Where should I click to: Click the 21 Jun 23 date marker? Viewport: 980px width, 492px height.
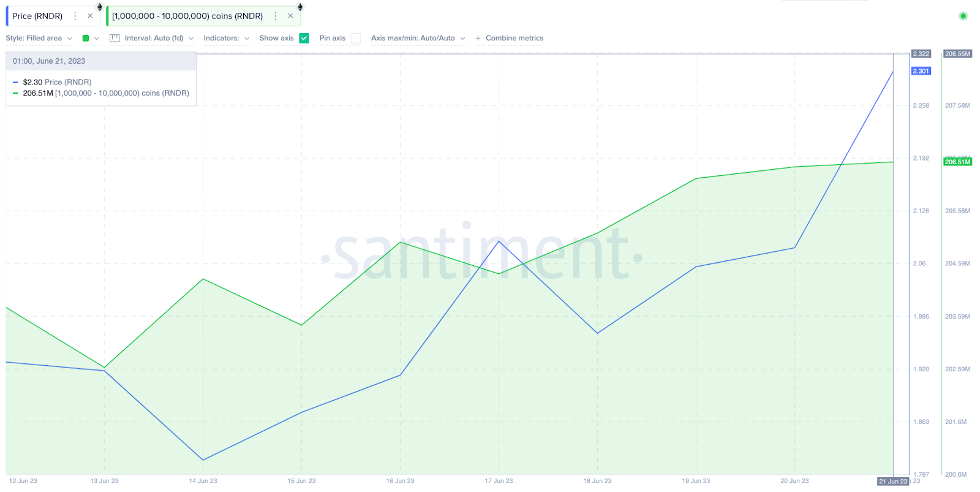(x=894, y=482)
